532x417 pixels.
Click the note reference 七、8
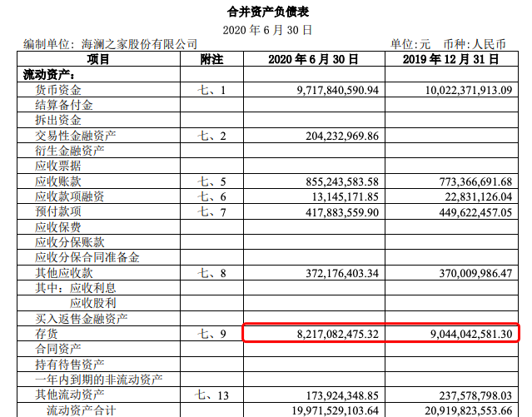click(x=211, y=273)
